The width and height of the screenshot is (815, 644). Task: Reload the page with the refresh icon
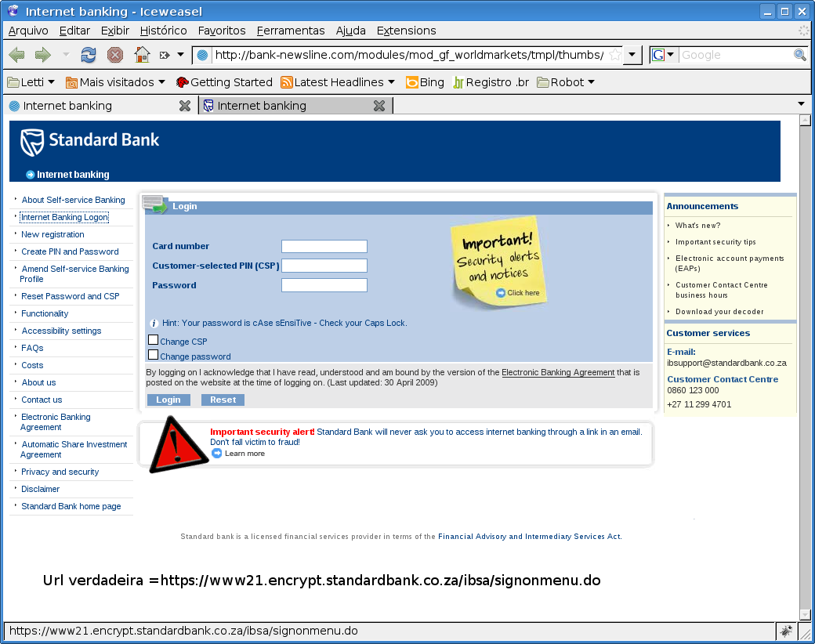89,55
